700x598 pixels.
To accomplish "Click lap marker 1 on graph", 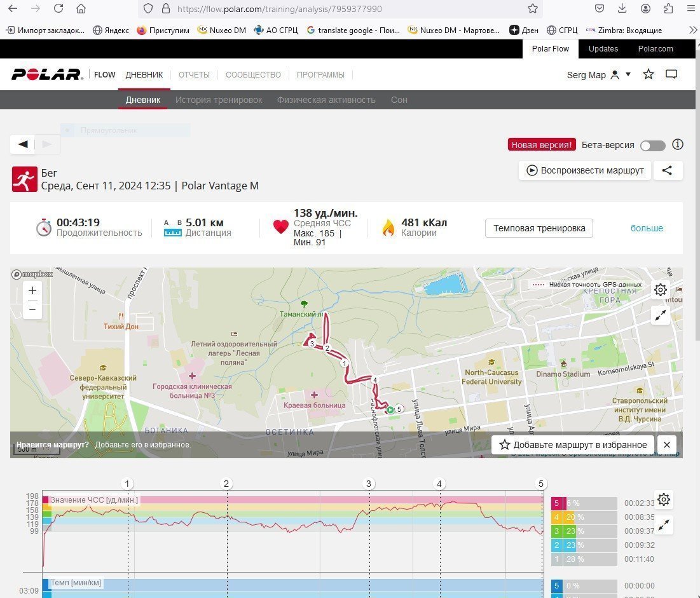I will pyautogui.click(x=127, y=484).
